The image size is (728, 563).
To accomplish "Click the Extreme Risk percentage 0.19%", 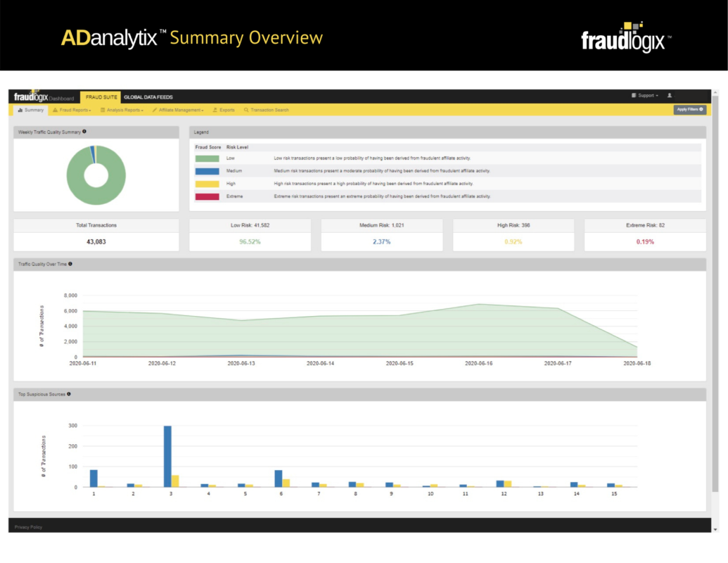I will pos(645,242).
